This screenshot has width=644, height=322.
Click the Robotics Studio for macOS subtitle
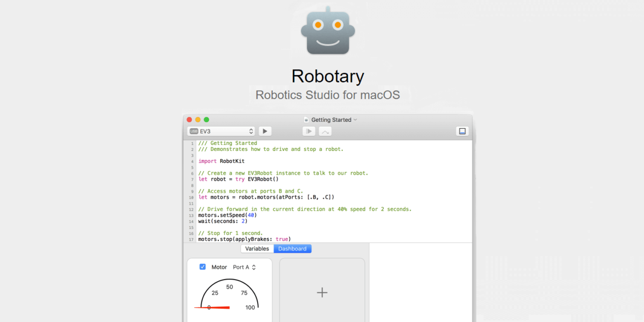click(328, 95)
